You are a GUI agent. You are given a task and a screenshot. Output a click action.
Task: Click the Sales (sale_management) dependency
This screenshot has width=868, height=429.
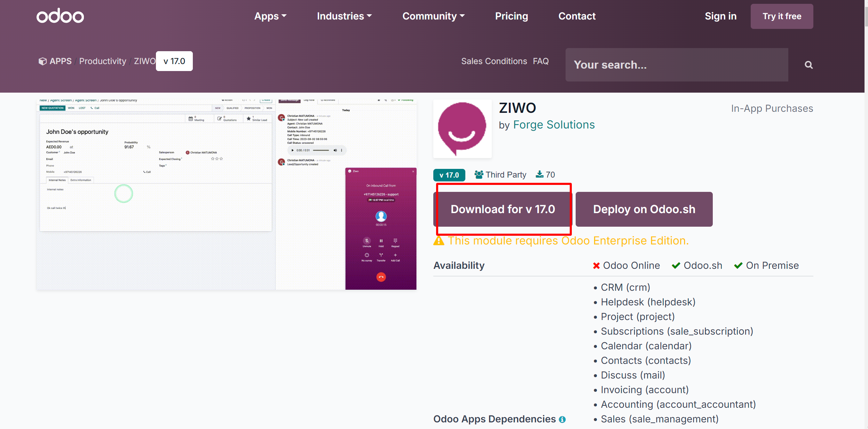(660, 419)
